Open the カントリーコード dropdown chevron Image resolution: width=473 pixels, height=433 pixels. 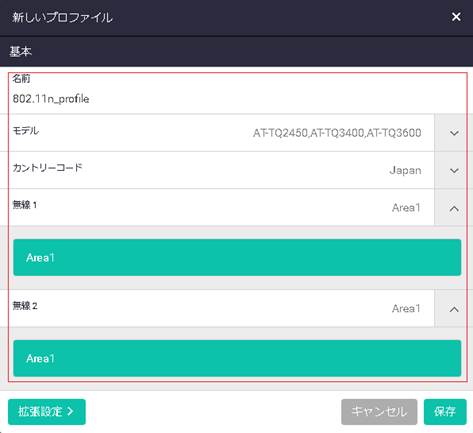[454, 171]
